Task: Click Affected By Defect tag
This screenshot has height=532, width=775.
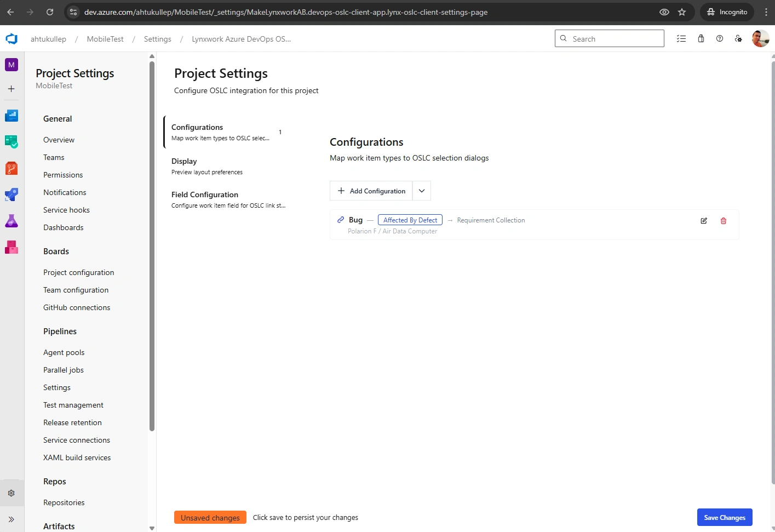Action: pyautogui.click(x=410, y=220)
